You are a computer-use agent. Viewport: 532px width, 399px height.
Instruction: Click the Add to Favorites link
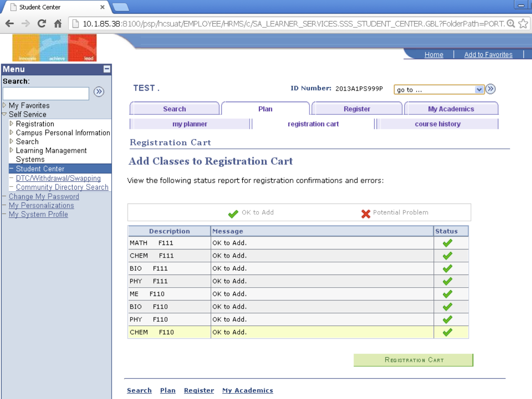(488, 55)
